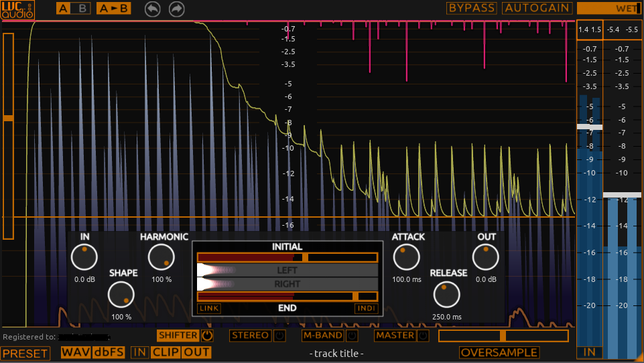Toggle the MASTER power icon
644x363 pixels.
423,336
